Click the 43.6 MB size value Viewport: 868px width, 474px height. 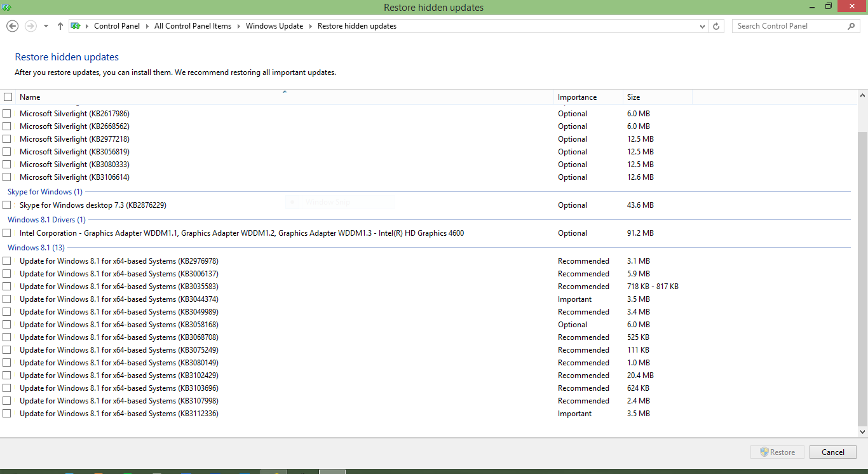click(x=641, y=205)
